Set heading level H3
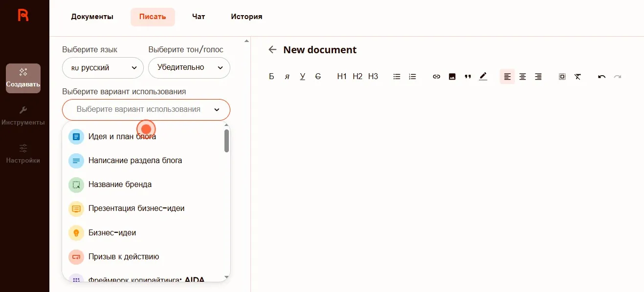The image size is (644, 292). [x=373, y=77]
